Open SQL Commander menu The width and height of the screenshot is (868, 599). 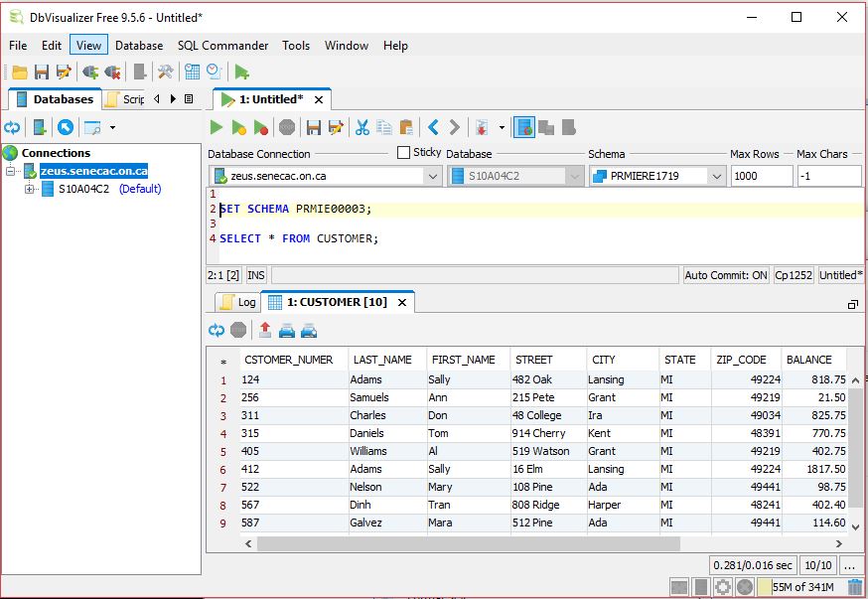pyautogui.click(x=222, y=46)
